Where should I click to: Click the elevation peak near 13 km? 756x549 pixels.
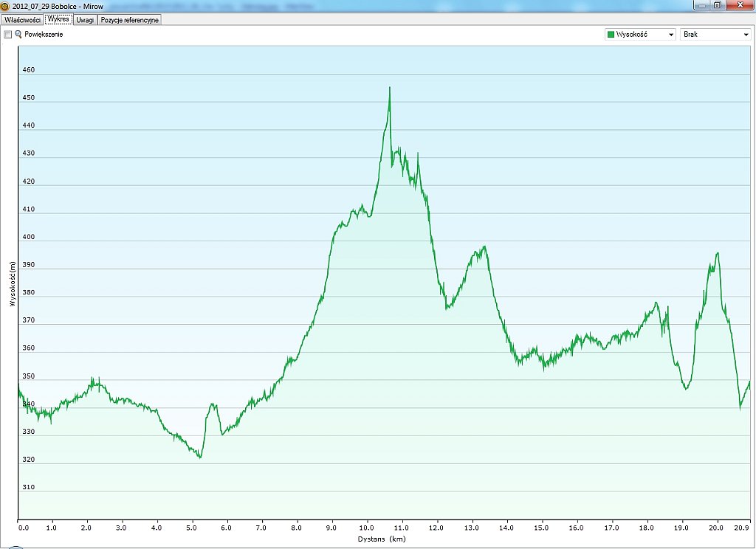click(x=484, y=247)
